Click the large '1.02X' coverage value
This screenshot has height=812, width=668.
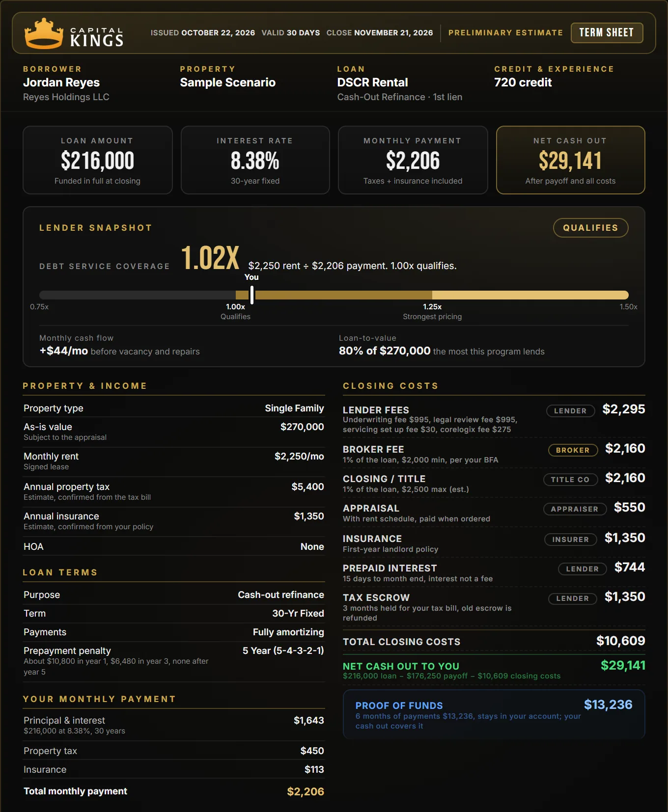210,258
